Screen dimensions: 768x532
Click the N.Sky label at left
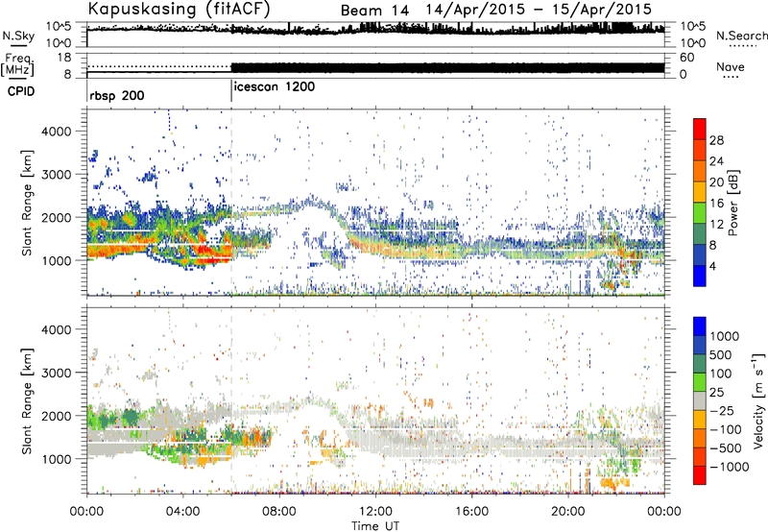pyautogui.click(x=18, y=36)
